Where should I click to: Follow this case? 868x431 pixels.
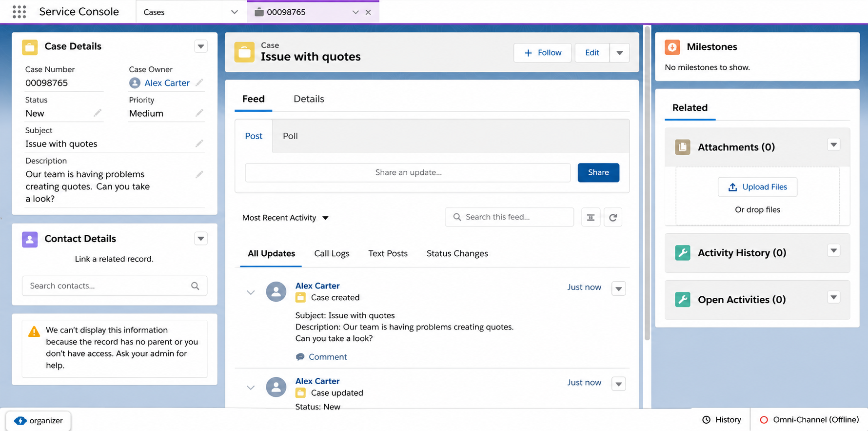point(544,53)
